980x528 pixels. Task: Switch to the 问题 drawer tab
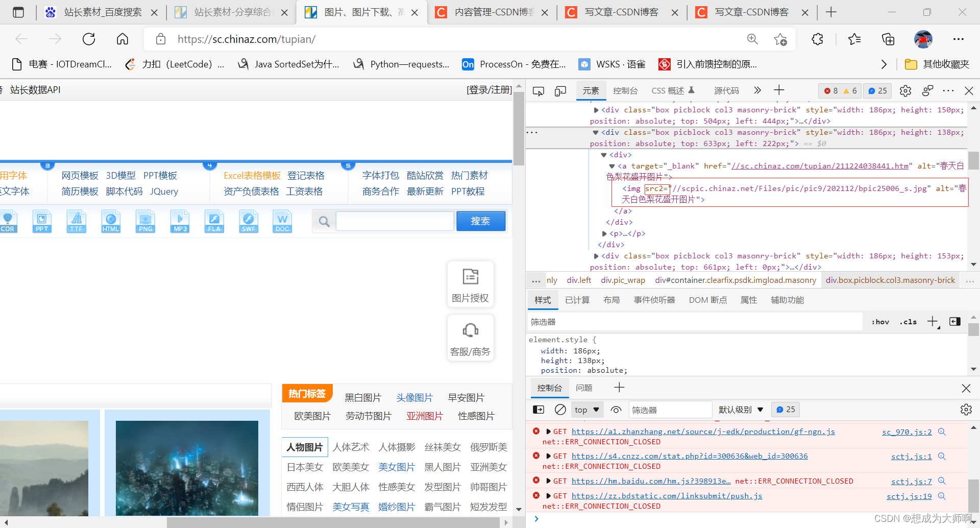(584, 388)
